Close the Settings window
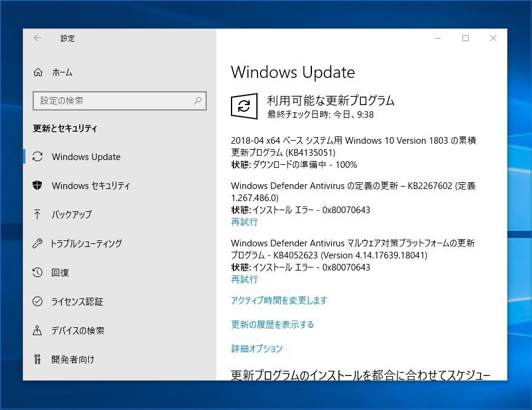This screenshot has height=410, width=532. 493,38
